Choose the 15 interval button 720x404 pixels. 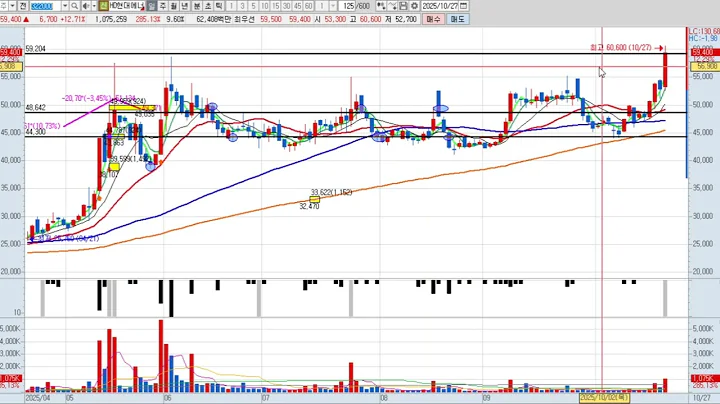[x=276, y=6]
